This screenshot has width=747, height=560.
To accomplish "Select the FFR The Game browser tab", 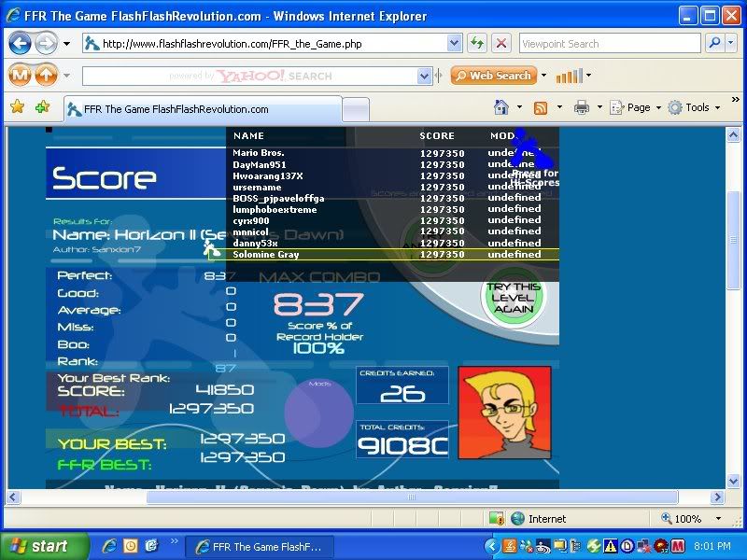I will [x=201, y=109].
